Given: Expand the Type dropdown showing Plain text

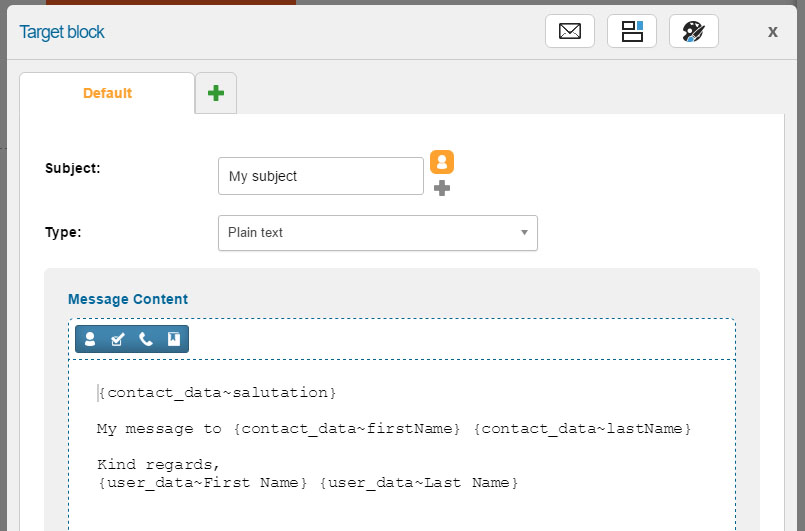Looking at the screenshot, I should pos(377,233).
